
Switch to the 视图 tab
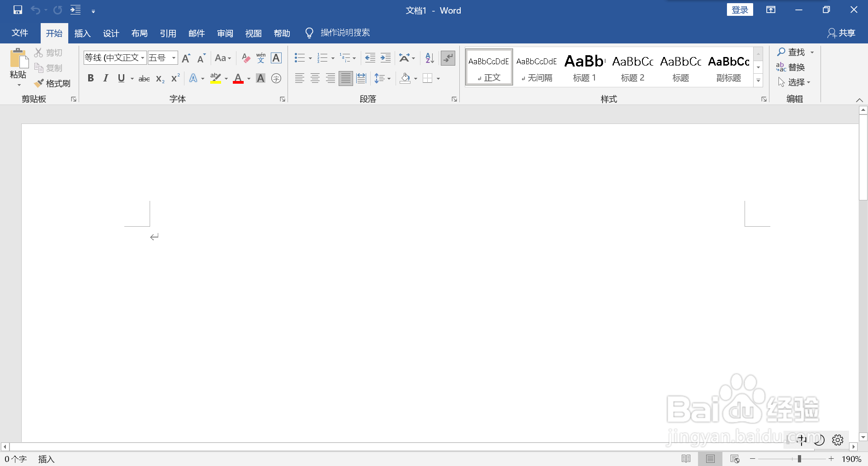tap(253, 33)
